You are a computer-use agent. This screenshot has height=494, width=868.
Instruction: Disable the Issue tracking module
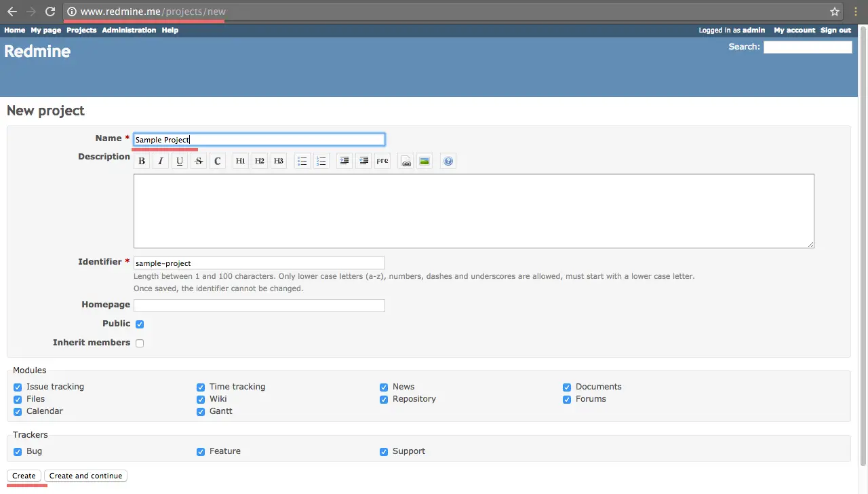coord(18,387)
